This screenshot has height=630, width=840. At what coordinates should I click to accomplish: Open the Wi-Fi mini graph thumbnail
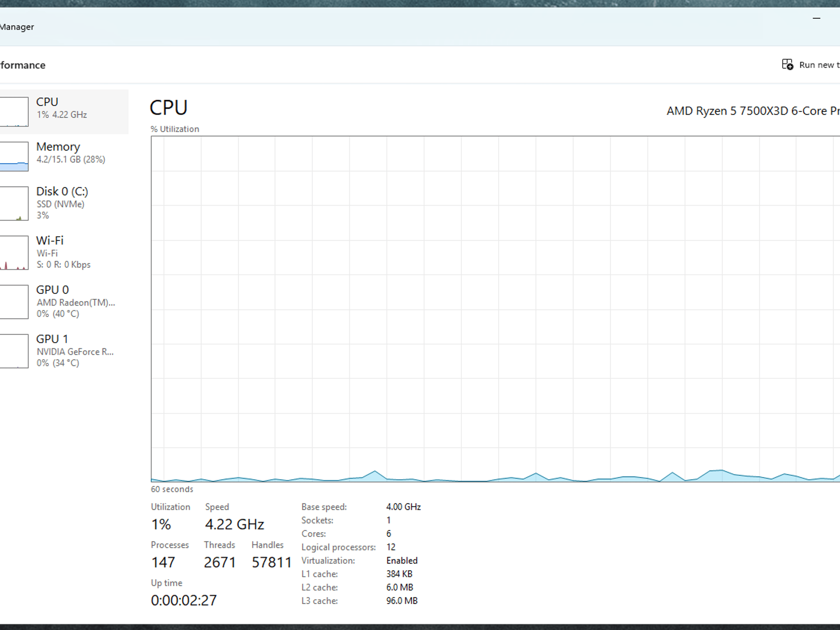tap(14, 253)
